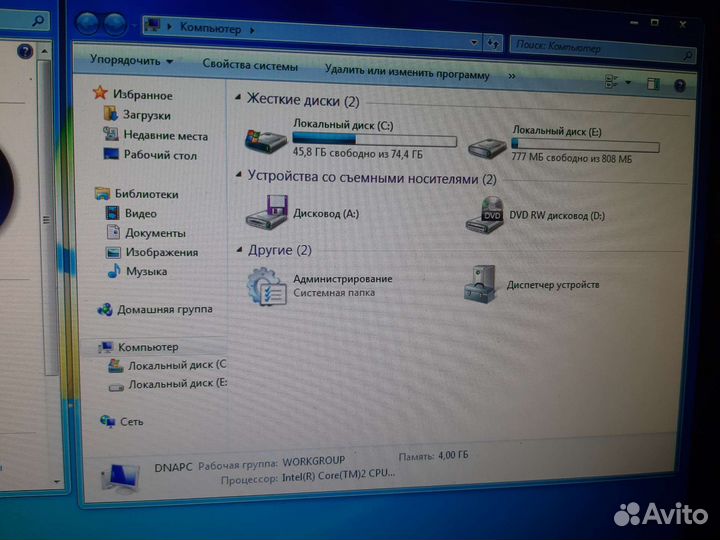Click Свойства системы in the toolbar
The height and width of the screenshot is (540, 720).
pos(250,66)
